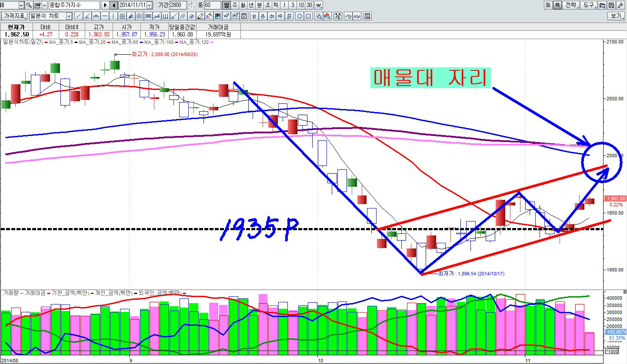Open chart settings wrench icon
The image size is (627, 364).
click(x=620, y=5)
